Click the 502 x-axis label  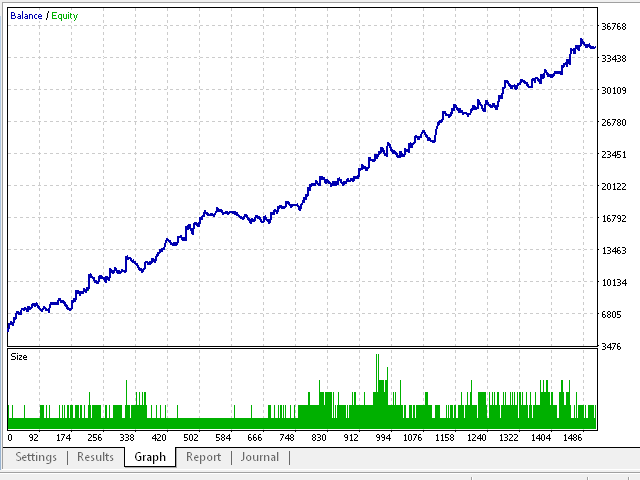pyautogui.click(x=191, y=438)
